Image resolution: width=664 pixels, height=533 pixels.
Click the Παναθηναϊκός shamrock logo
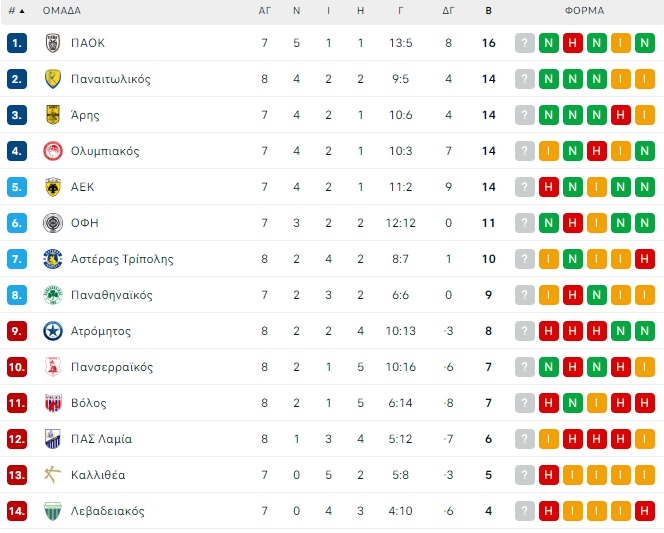53,295
